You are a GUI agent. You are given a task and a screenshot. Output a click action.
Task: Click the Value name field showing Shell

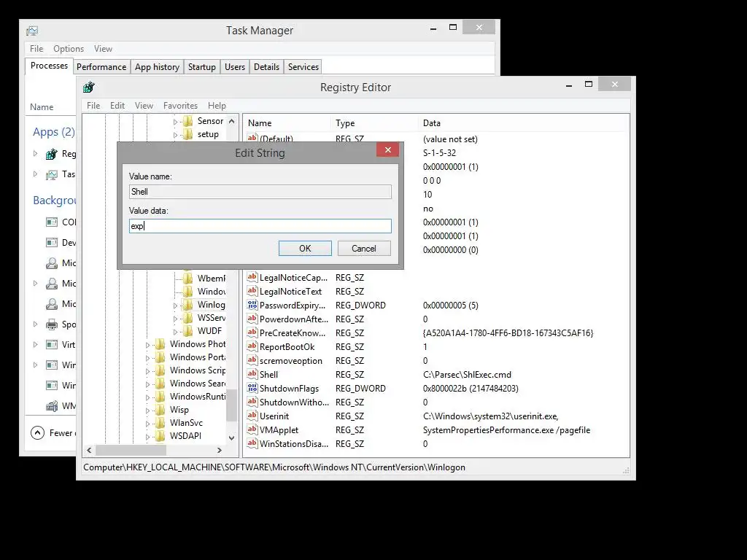260,192
